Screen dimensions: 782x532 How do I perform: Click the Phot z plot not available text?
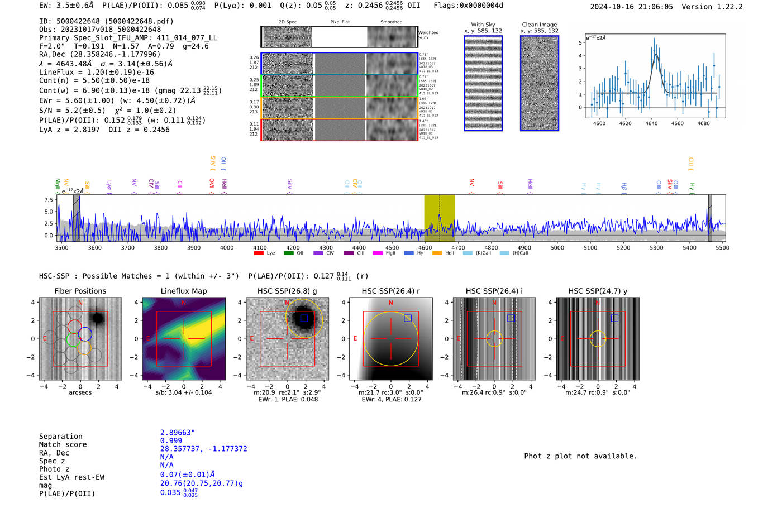(580, 456)
